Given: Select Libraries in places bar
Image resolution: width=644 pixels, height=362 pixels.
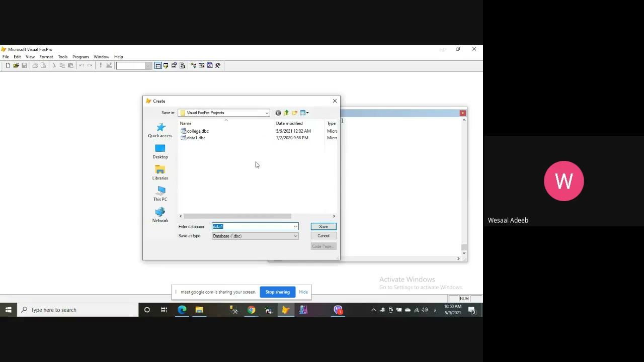Looking at the screenshot, I should 160,172.
